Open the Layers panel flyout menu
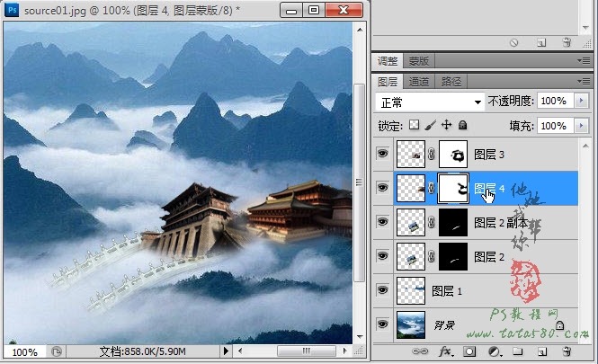This screenshot has height=364, width=598. point(584,81)
